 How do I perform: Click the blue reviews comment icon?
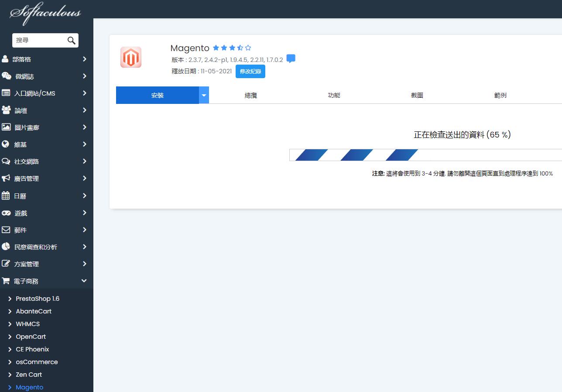(291, 59)
